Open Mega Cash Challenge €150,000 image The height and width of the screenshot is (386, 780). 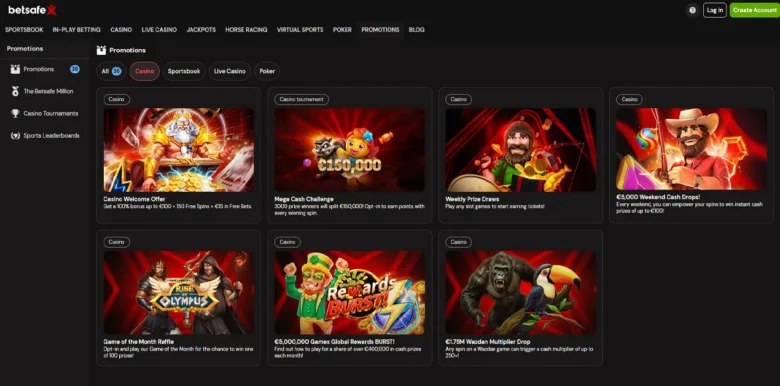coord(350,150)
